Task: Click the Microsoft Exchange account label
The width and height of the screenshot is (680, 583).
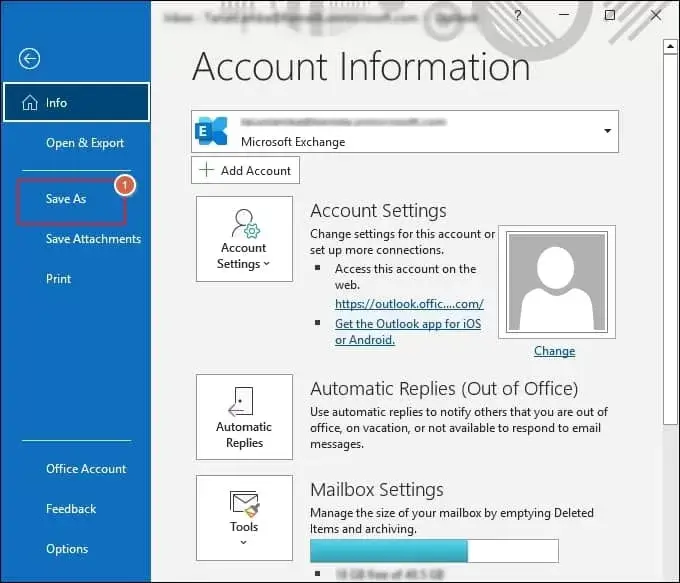Action: click(293, 142)
